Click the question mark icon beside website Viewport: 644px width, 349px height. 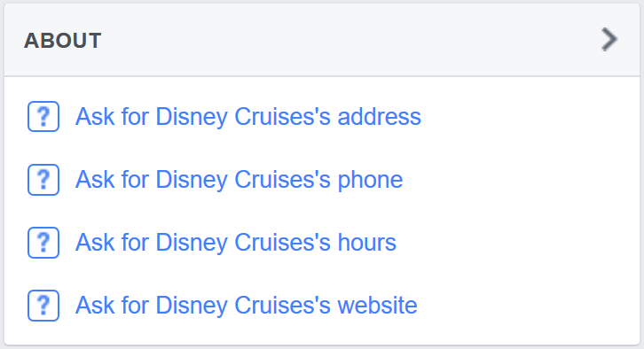(43, 306)
